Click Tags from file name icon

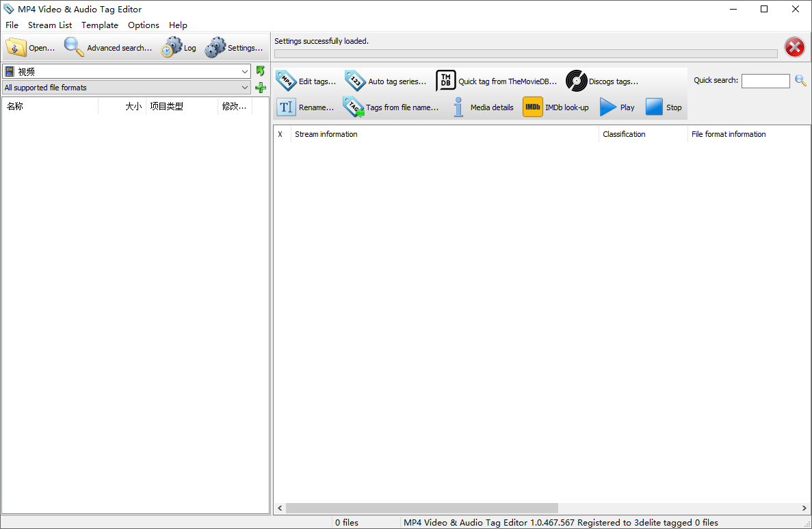click(x=354, y=107)
